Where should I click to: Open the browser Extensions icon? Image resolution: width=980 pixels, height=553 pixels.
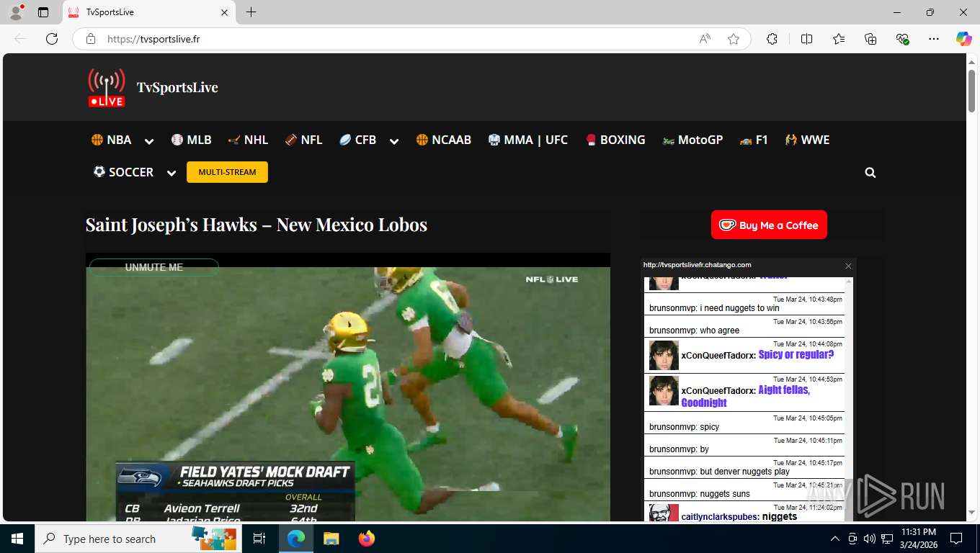772,39
